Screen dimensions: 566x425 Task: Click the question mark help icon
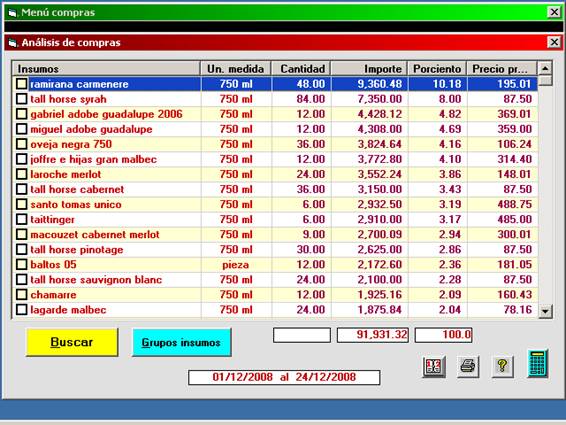coord(502,367)
